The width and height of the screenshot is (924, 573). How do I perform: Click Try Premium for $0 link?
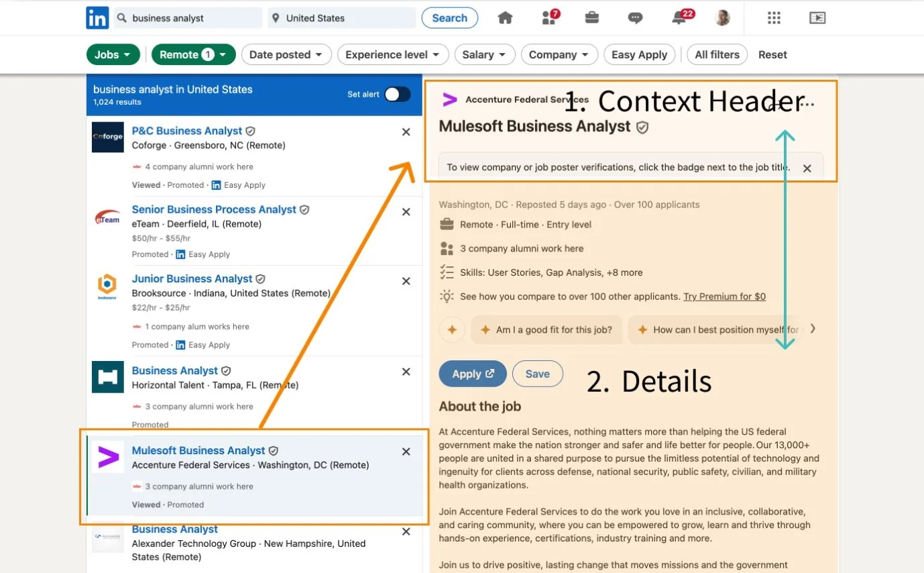tap(724, 297)
